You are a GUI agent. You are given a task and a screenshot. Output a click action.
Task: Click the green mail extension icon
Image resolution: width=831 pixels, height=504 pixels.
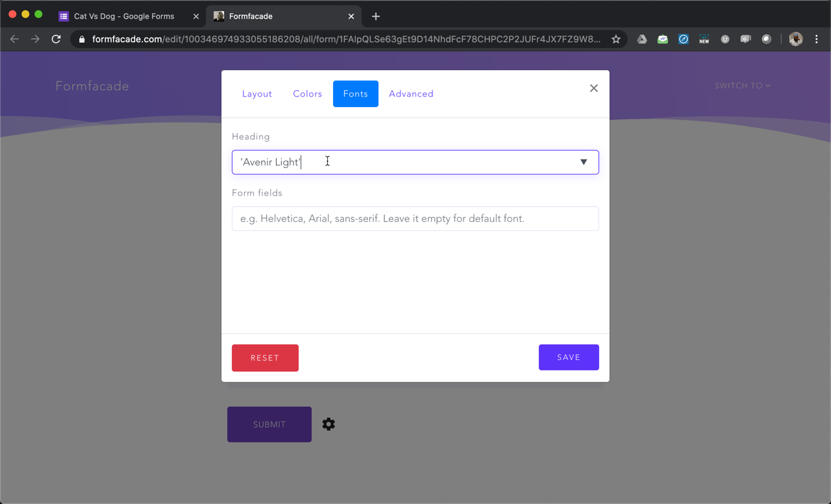pyautogui.click(x=662, y=39)
